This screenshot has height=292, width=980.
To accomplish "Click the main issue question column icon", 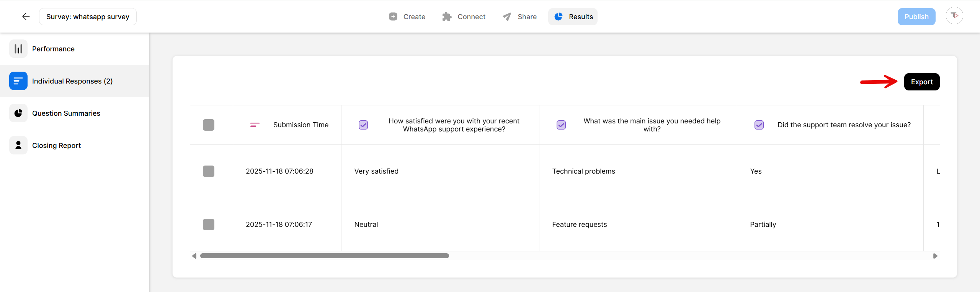I will point(561,125).
